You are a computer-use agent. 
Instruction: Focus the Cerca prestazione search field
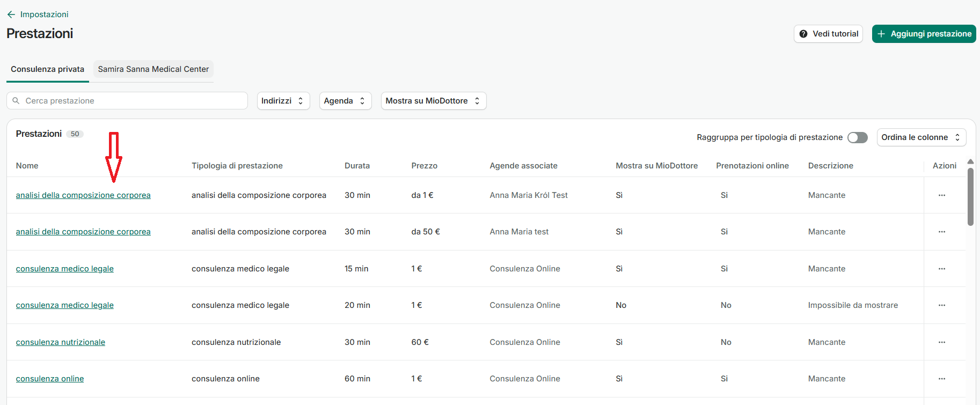point(127,101)
